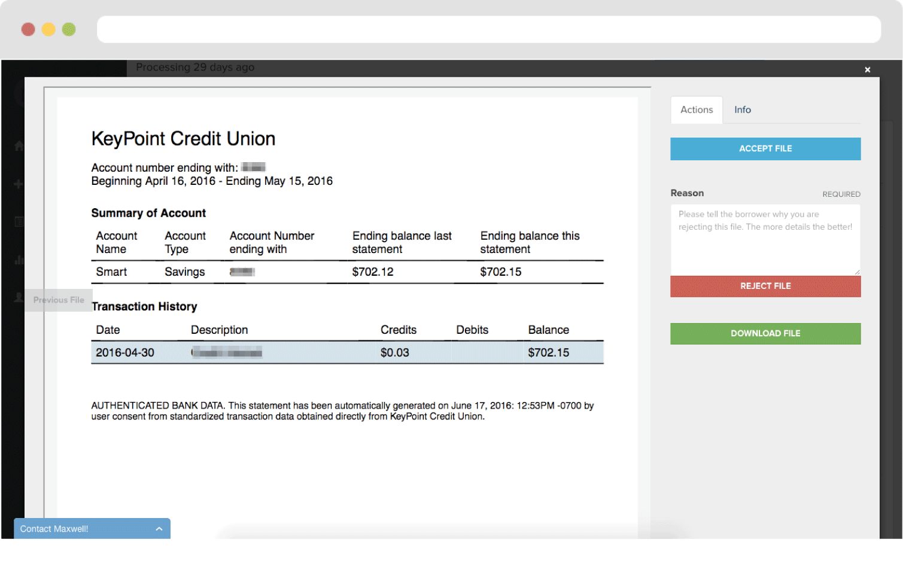Screen dimensions: 903x588
Task: Click the $702.15 balance in Transaction History
Action: [x=549, y=353]
